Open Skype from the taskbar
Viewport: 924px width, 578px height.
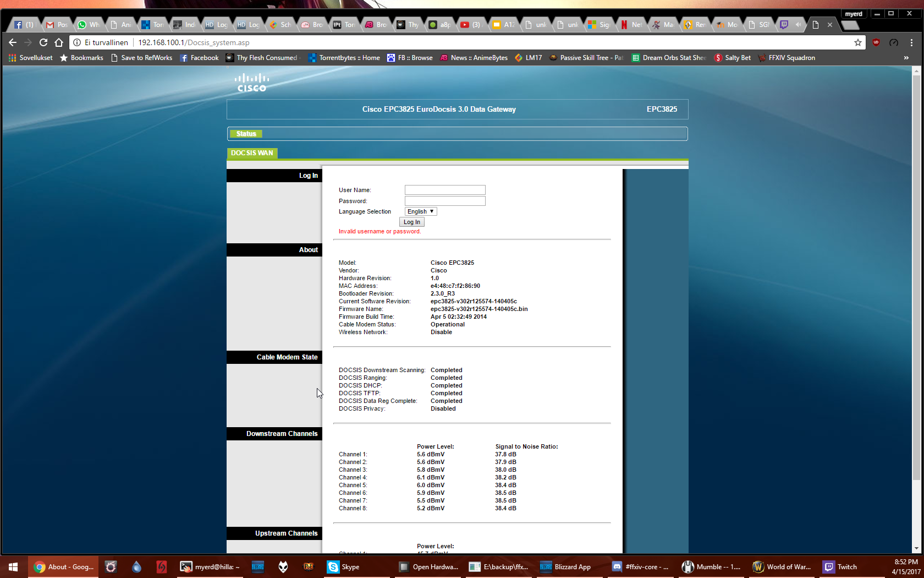(344, 567)
